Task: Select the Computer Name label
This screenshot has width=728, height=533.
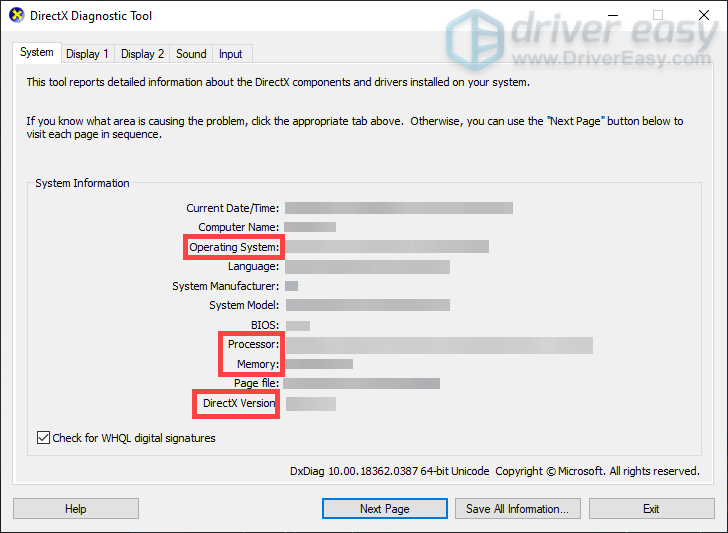Action: [239, 227]
